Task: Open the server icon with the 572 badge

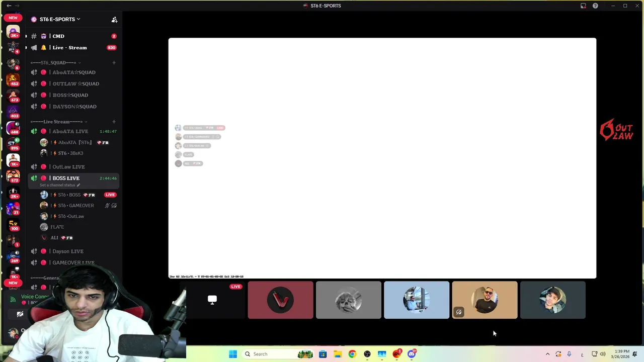Action: [13, 176]
